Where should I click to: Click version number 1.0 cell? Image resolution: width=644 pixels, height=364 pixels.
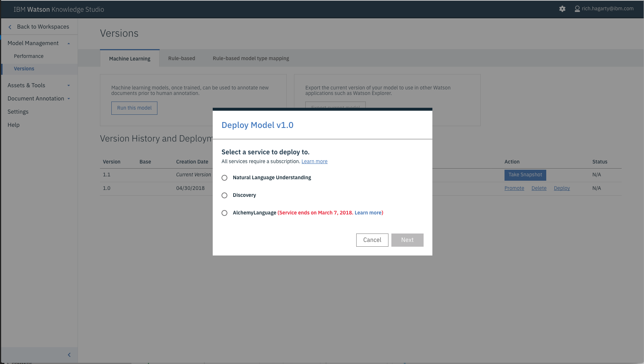[x=107, y=188]
